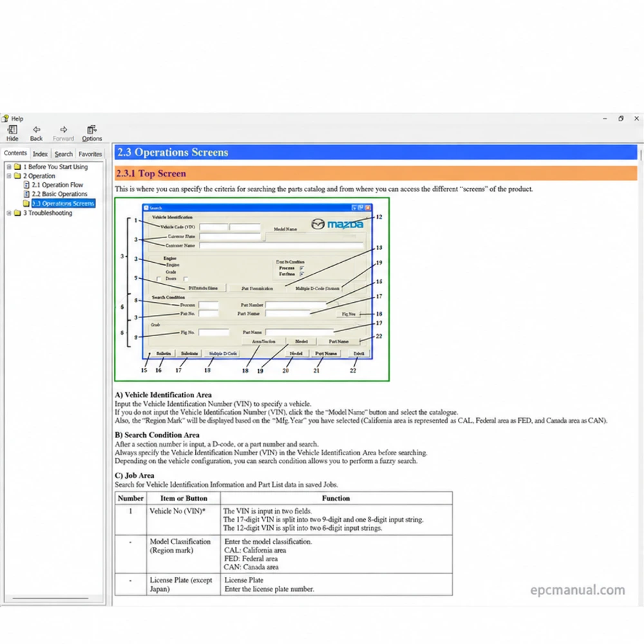Screen dimensions: 644x644
Task: Open the Search tab
Action: [x=63, y=154]
